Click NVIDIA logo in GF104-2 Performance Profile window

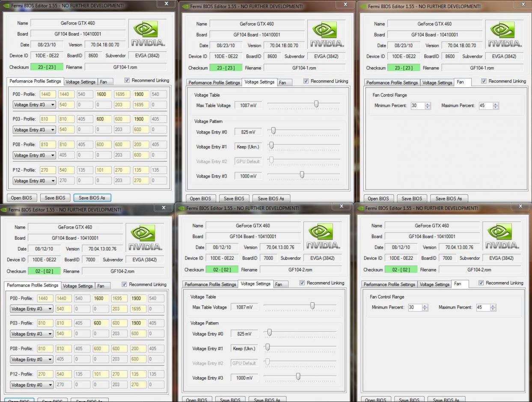click(x=146, y=237)
